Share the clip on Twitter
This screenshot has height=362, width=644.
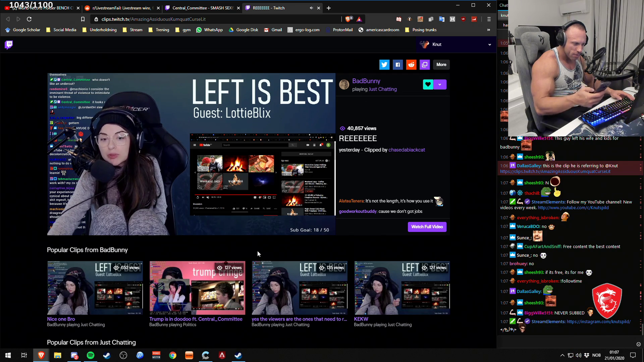pyautogui.click(x=384, y=64)
